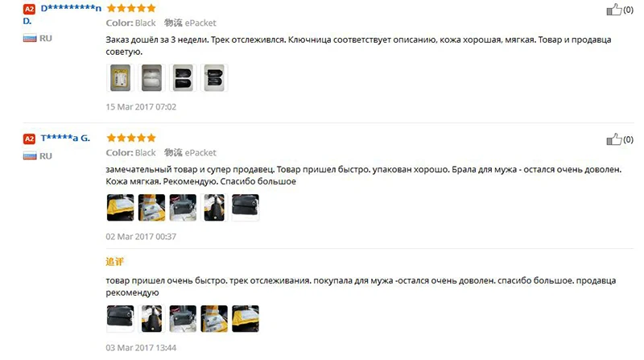Image resolution: width=644 pixels, height=360 pixels.
Task: Open the fifth photo in the 02 Mar review
Action: tap(246, 208)
